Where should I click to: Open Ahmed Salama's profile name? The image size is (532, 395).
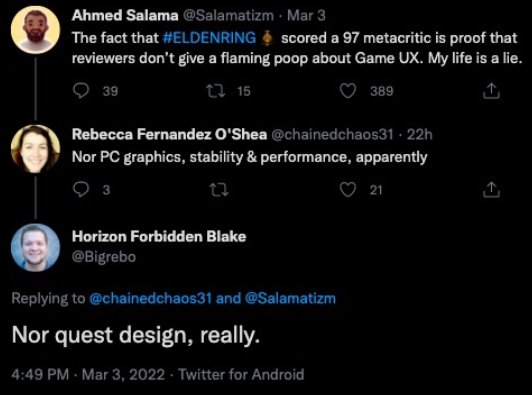[125, 15]
